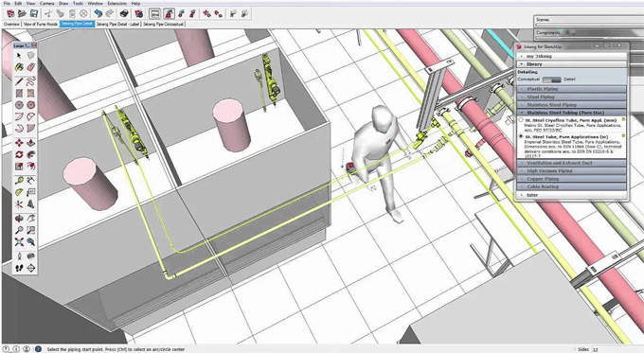Expand the Plastic Piping category
This screenshot has width=644, height=353.
tap(572, 89)
